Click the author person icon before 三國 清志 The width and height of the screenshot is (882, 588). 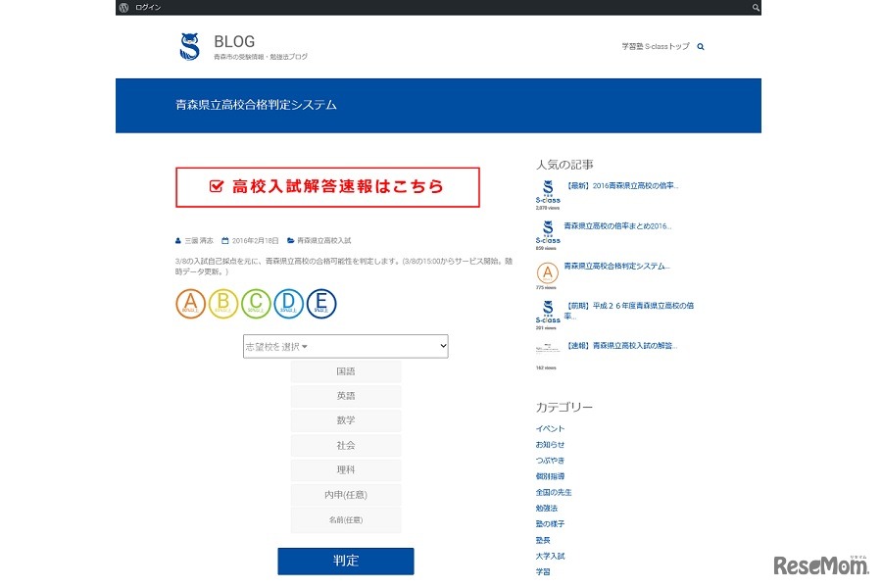click(176, 240)
